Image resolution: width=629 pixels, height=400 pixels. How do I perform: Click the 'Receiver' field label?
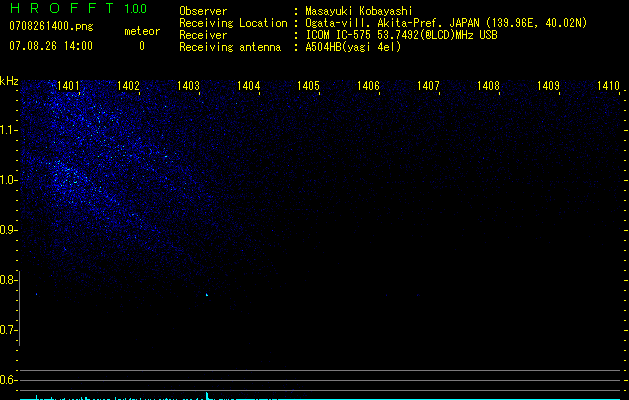click(x=203, y=35)
